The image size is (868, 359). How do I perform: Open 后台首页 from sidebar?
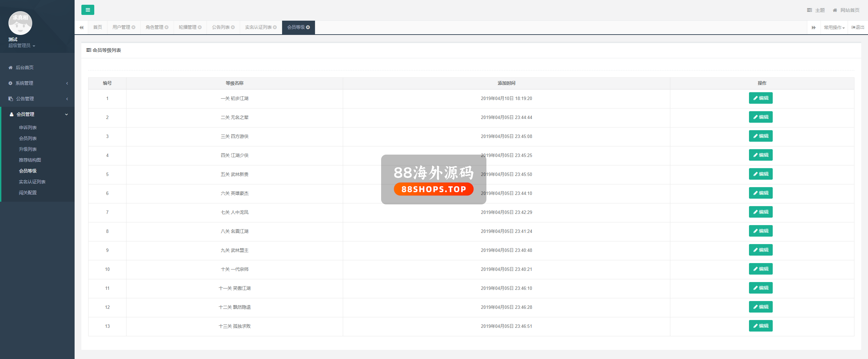pos(24,67)
